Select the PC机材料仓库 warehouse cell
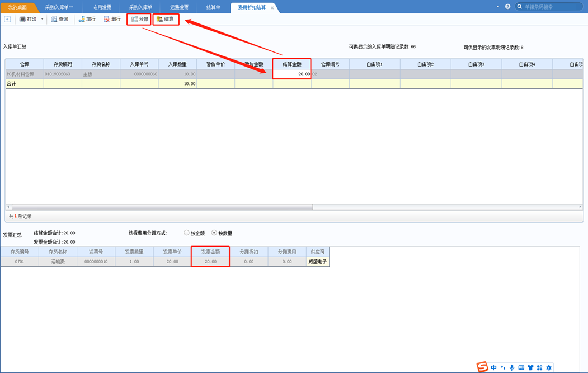The width and height of the screenshot is (588, 373). 25,74
